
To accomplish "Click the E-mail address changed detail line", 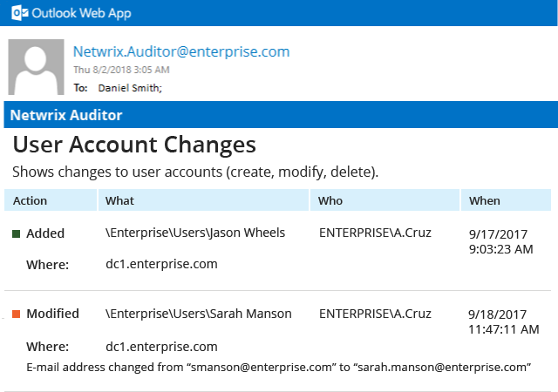I will [279, 367].
